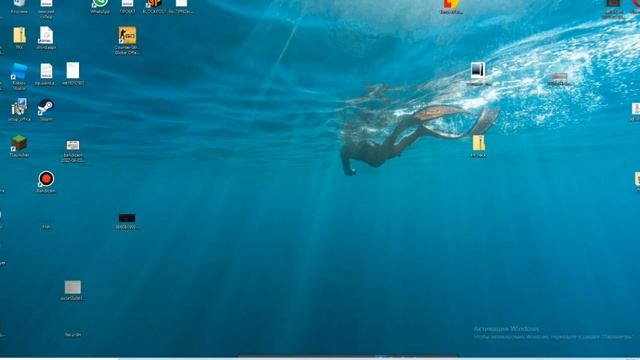Open the Steam shortcut icon
The height and width of the screenshot is (360, 640).
click(46, 110)
